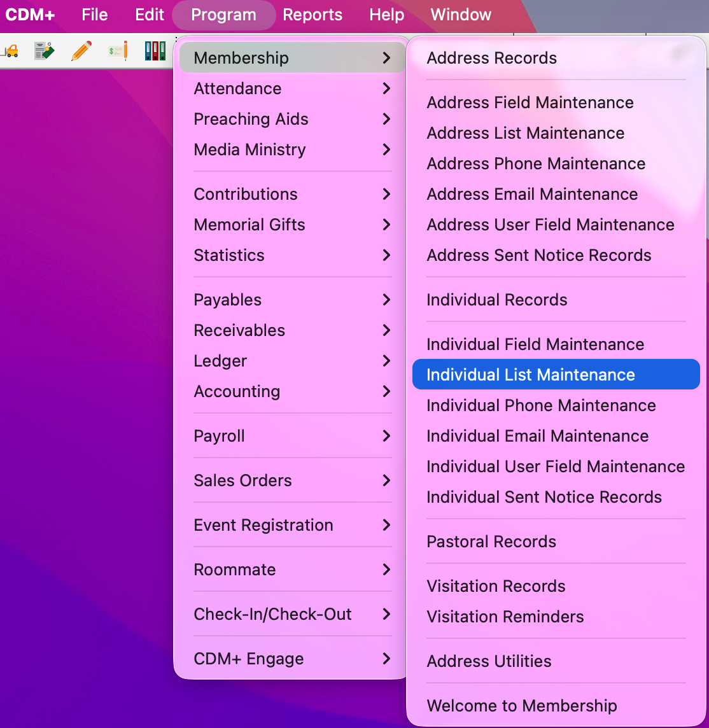Select Individual Phone Maintenance
709x728 pixels.
tap(556, 405)
